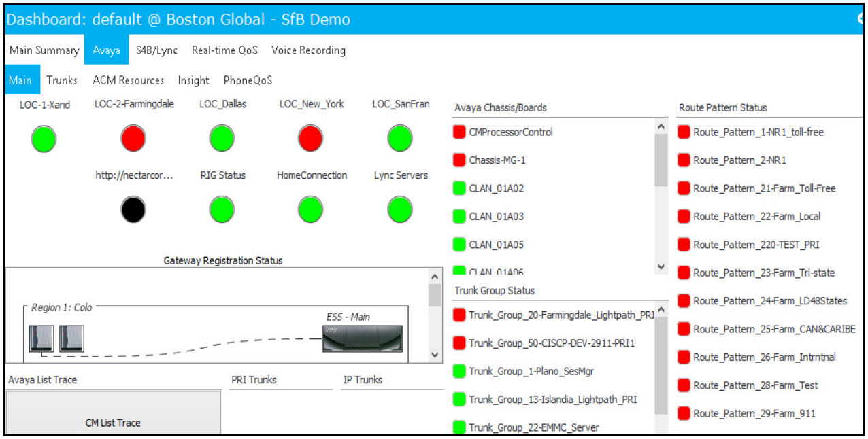
Task: Select Route_Pattern_220-TEST_PRI entry
Action: tap(757, 245)
